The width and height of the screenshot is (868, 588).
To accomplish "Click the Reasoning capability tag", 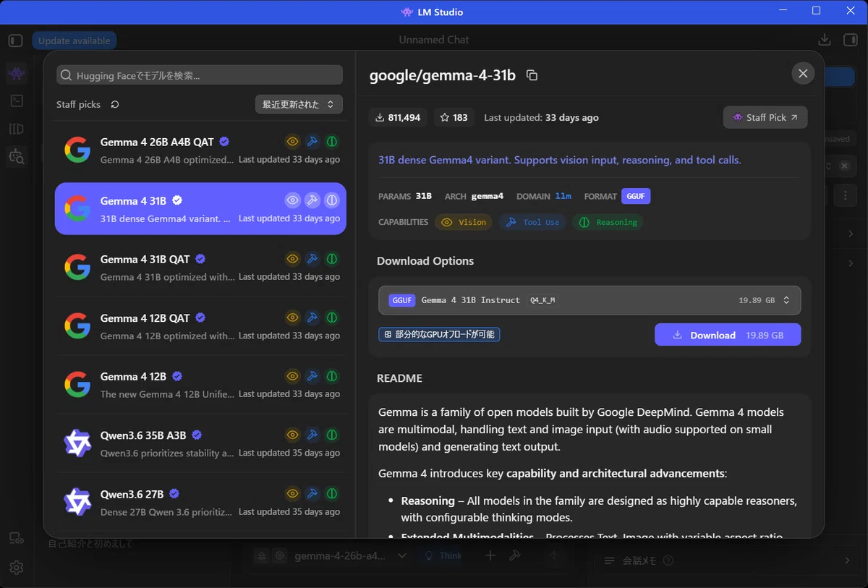I will 608,222.
